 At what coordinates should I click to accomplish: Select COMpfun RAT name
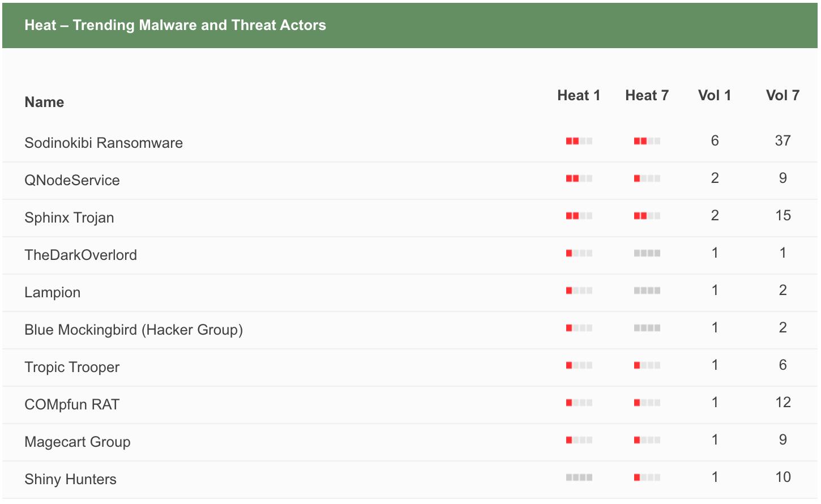point(72,404)
